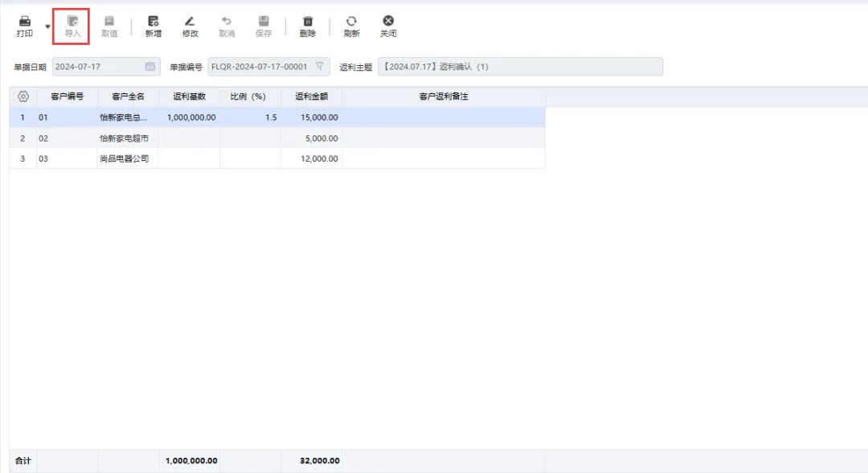The width and height of the screenshot is (868, 473).
Task: Click the Import (导入) toolbar icon
Action: click(x=72, y=22)
